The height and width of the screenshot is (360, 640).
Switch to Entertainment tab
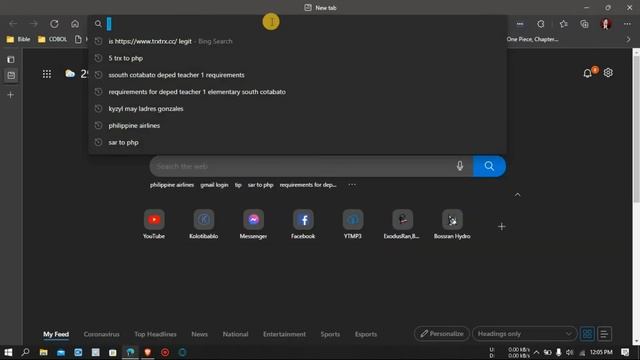tap(284, 334)
